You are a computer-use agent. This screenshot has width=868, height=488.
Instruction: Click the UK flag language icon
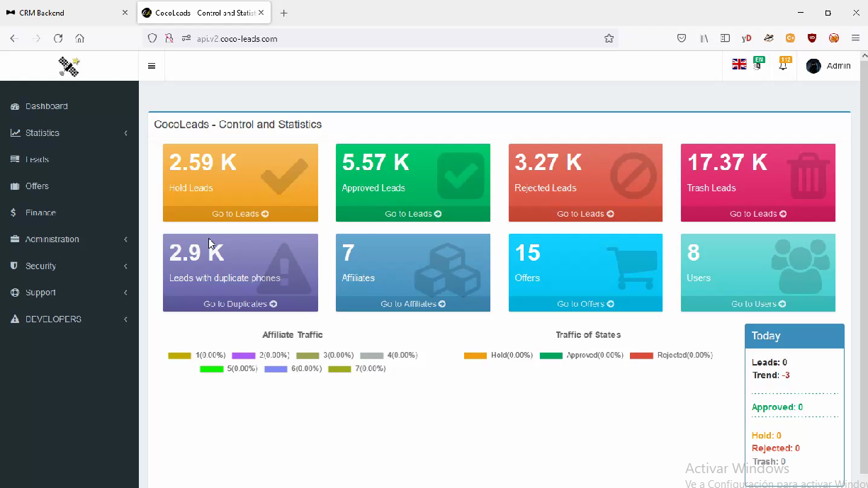(x=739, y=64)
